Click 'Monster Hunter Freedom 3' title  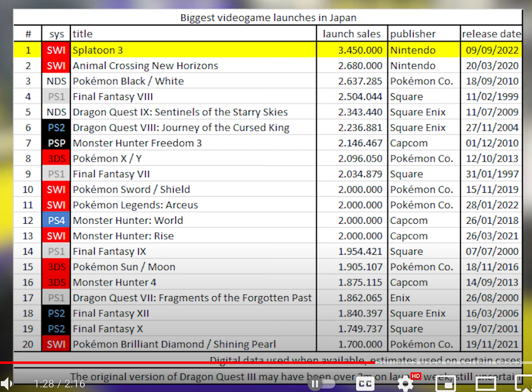pos(137,143)
